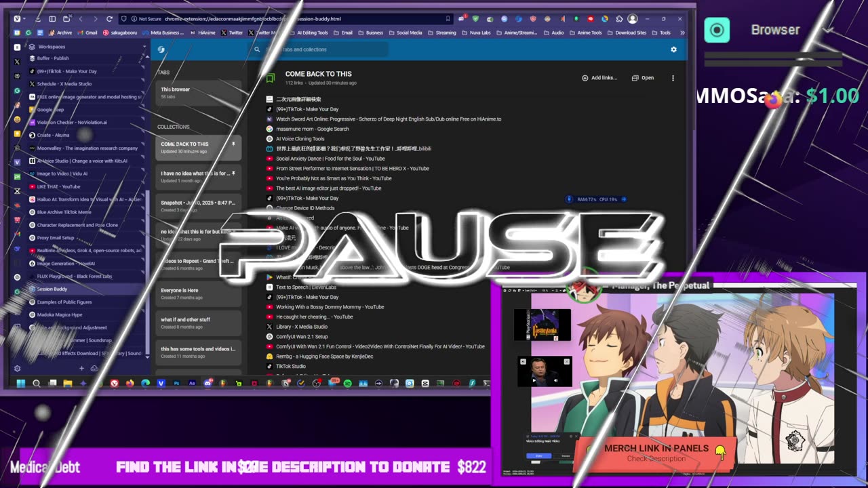Click the Session Buddy logo
The height and width of the screenshot is (488, 868).
pos(161,49)
